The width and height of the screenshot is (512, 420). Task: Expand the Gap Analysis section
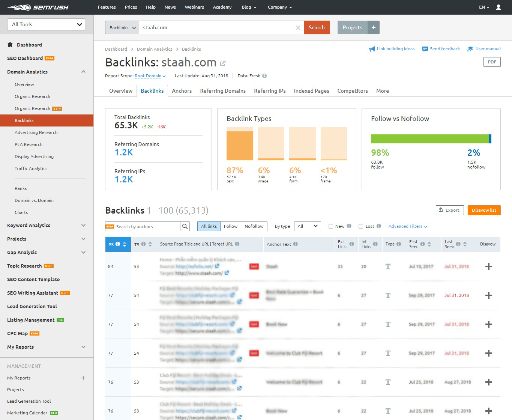click(x=83, y=252)
